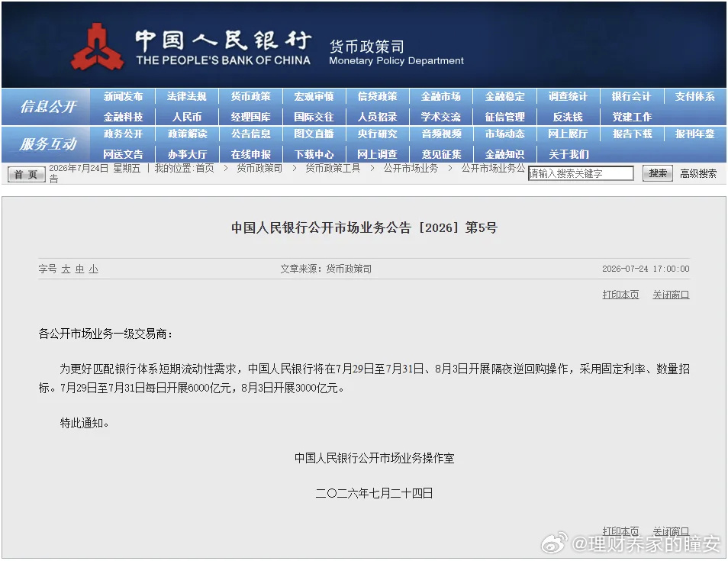Viewport: 728px width, 561px height.
Task: Go to 银行会计 section
Action: coord(631,97)
